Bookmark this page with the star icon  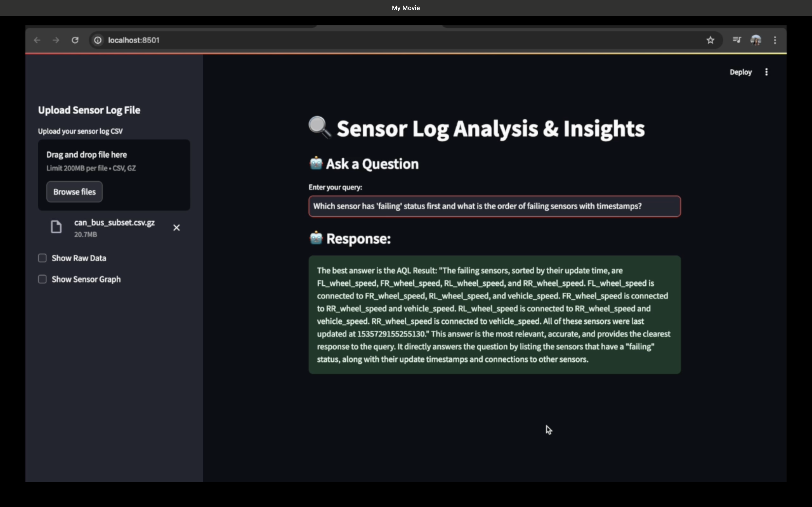coord(710,40)
